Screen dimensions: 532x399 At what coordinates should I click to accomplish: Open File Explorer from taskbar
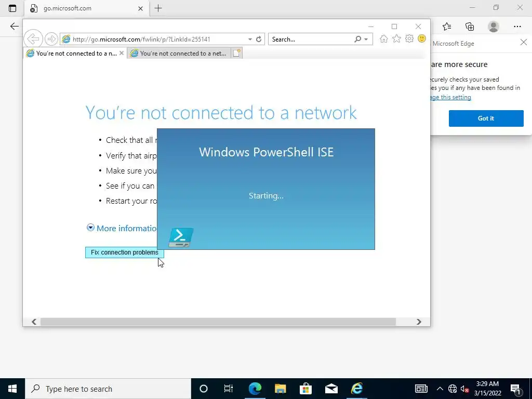click(280, 389)
